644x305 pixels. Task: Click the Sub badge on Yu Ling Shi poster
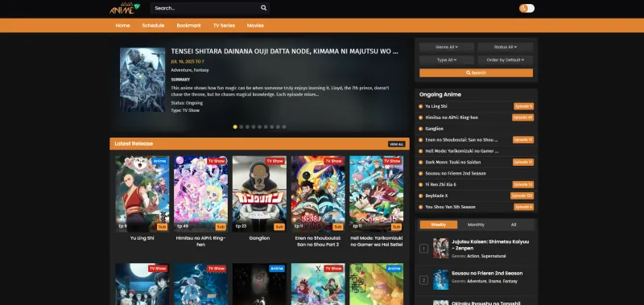pos(163,227)
